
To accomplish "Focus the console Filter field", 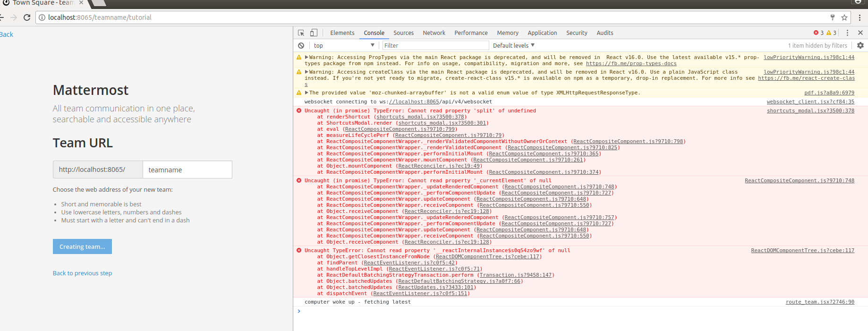I will tap(435, 45).
